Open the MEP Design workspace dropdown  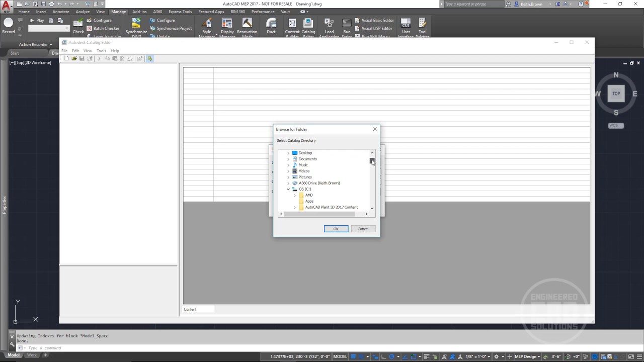[x=526, y=356]
